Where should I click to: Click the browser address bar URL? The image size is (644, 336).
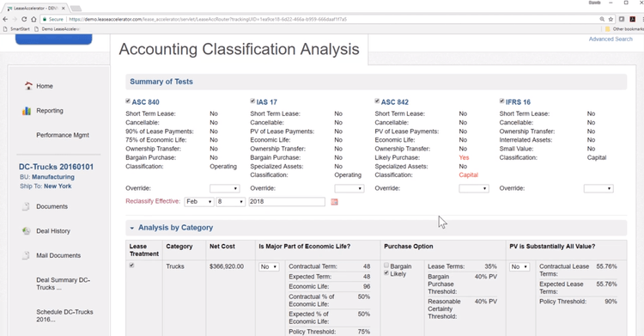(208, 19)
